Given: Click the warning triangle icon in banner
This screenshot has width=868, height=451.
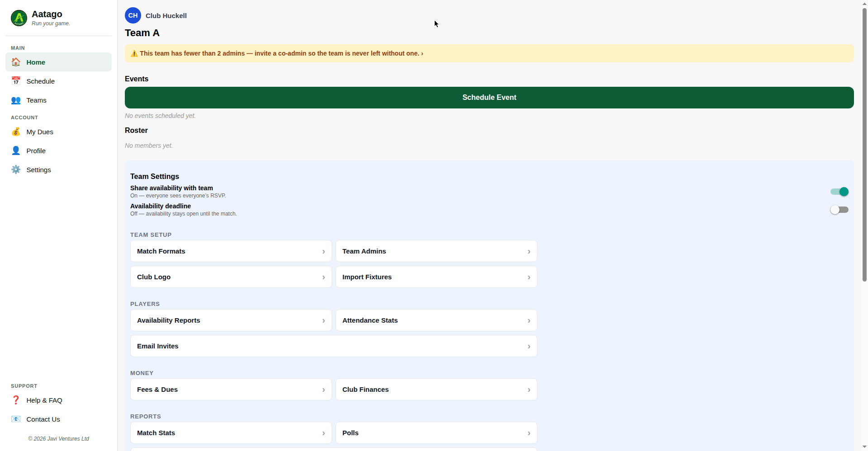Looking at the screenshot, I should pyautogui.click(x=134, y=53).
